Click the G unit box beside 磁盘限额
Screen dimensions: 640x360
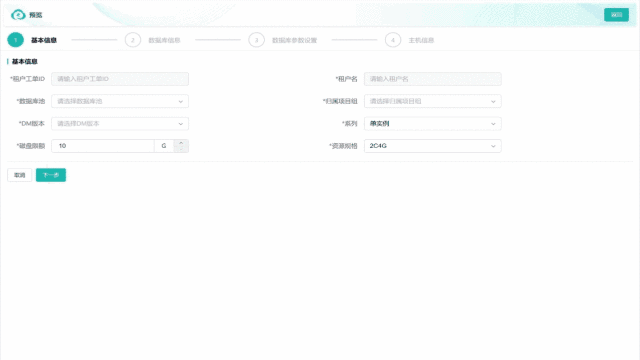click(164, 146)
